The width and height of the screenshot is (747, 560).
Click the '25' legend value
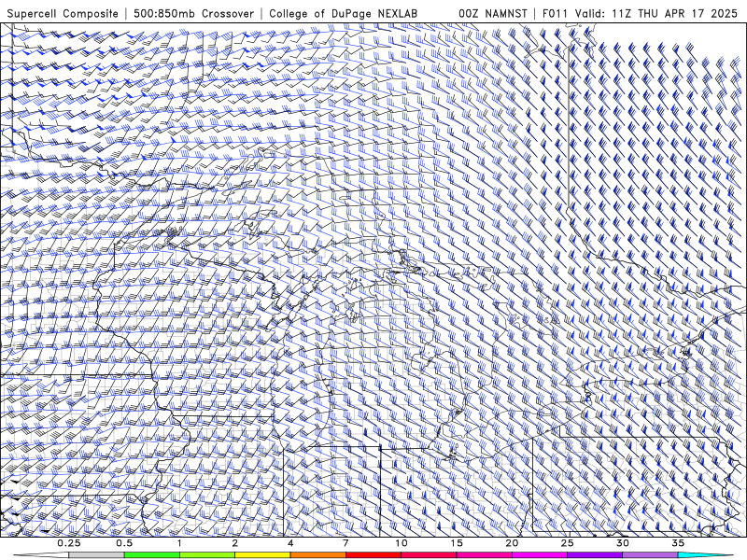click(567, 543)
